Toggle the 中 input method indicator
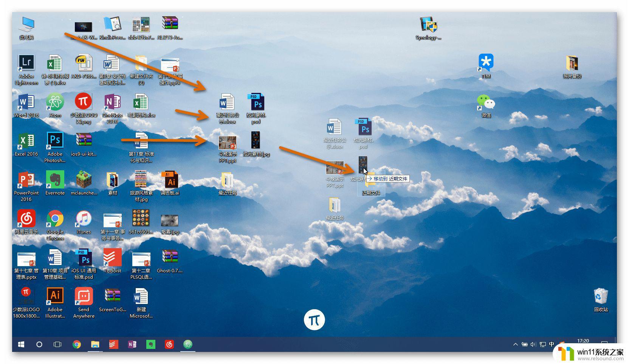The image size is (629, 364). [x=552, y=344]
